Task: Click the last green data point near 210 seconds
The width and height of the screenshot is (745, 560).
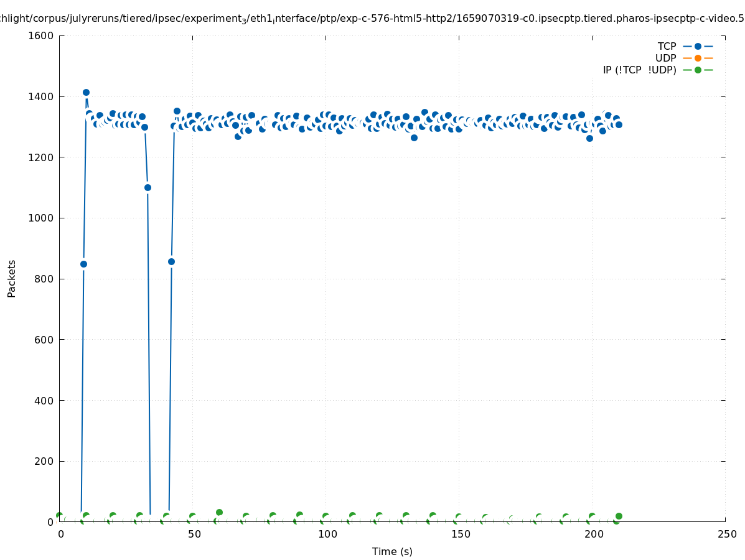Action: pos(619,516)
